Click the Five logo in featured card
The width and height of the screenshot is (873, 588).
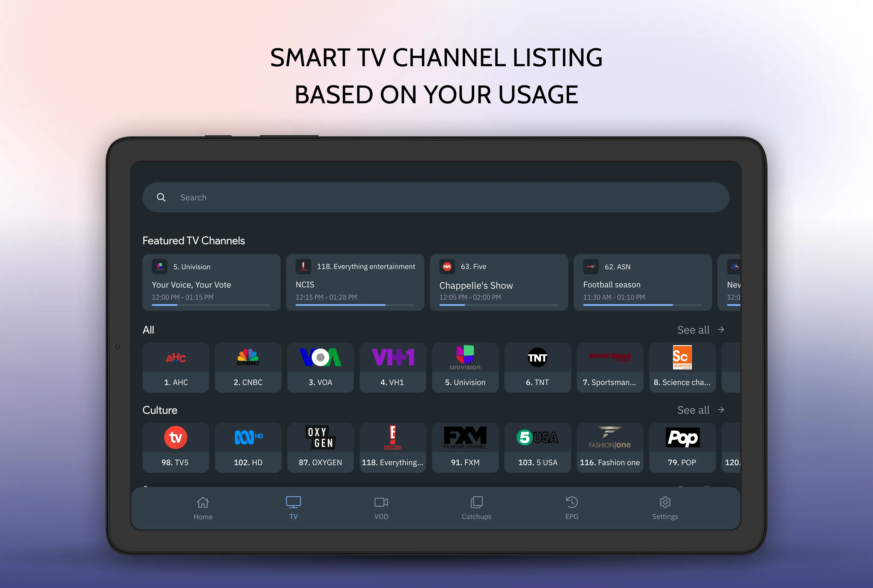447,267
